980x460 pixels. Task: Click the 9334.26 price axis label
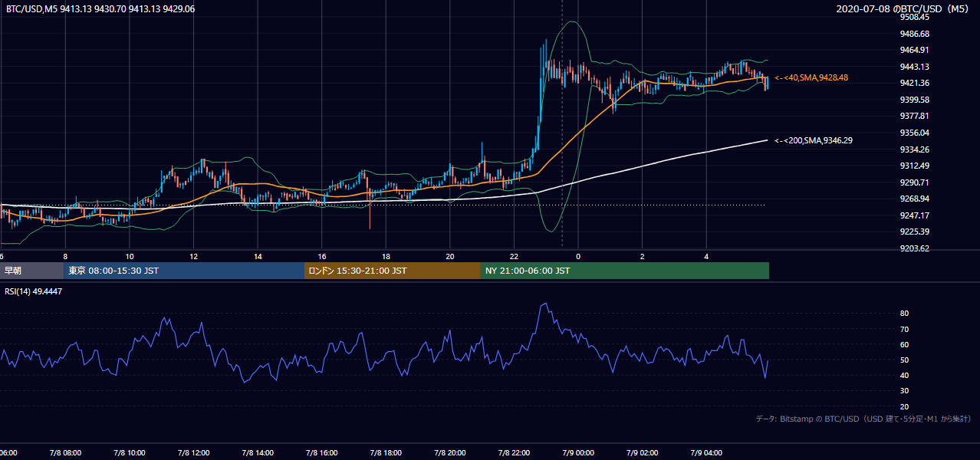(x=915, y=149)
